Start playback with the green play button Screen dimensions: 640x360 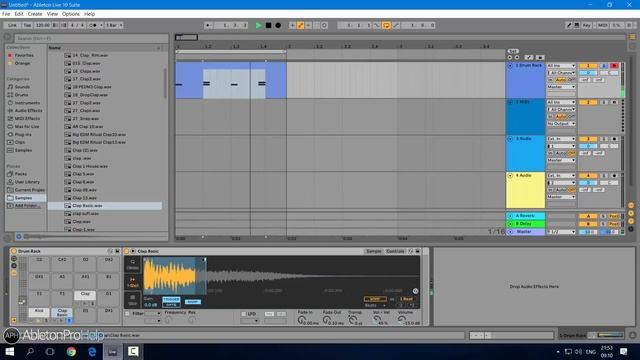[x=258, y=25]
